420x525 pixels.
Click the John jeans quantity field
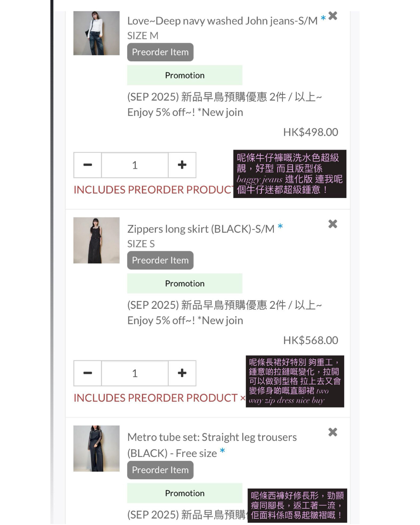135,165
